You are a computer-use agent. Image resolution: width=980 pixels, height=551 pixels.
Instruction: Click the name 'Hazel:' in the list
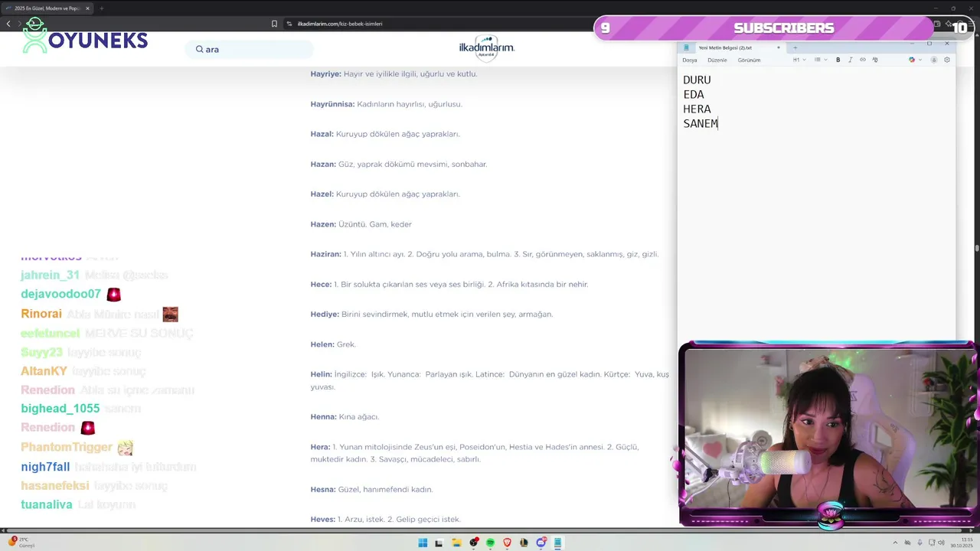(322, 194)
